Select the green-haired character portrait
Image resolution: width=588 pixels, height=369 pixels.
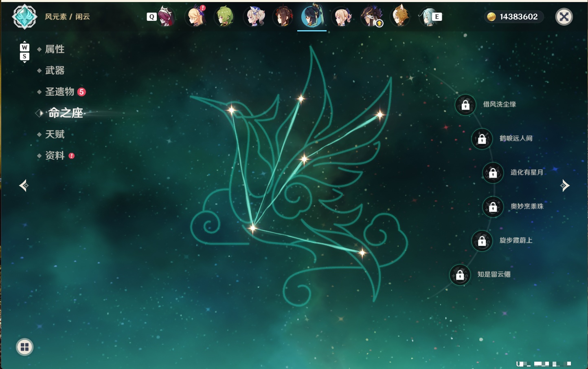(x=224, y=17)
